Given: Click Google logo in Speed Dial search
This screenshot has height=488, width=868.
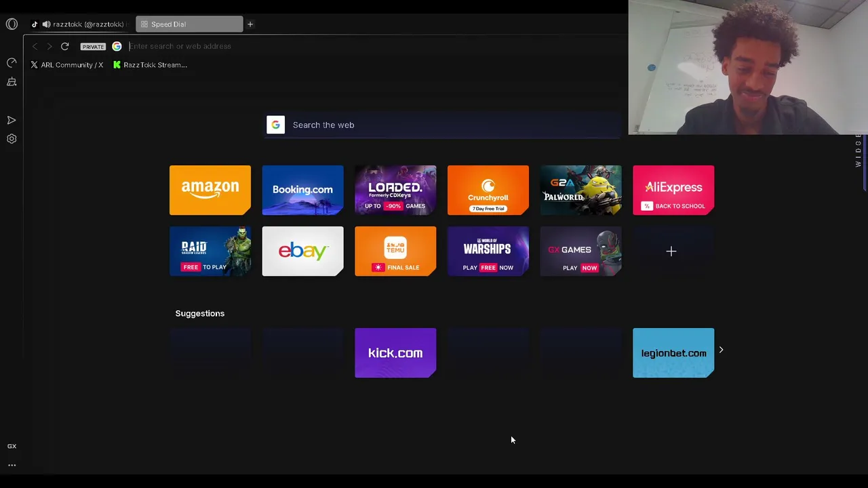Looking at the screenshot, I should [x=275, y=125].
